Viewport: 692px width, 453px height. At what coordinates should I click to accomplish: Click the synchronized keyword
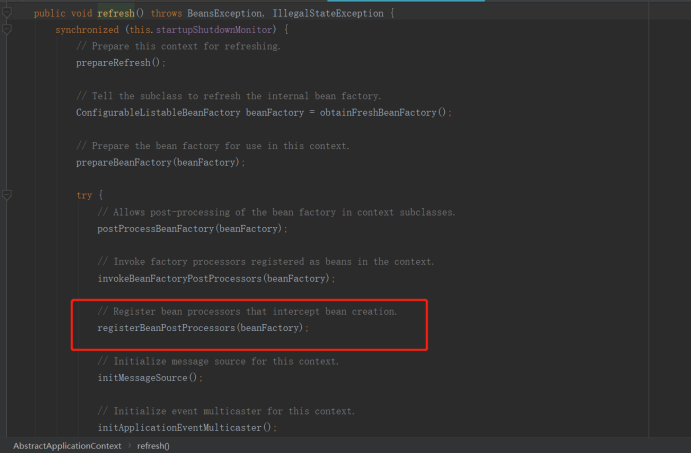[x=87, y=30]
